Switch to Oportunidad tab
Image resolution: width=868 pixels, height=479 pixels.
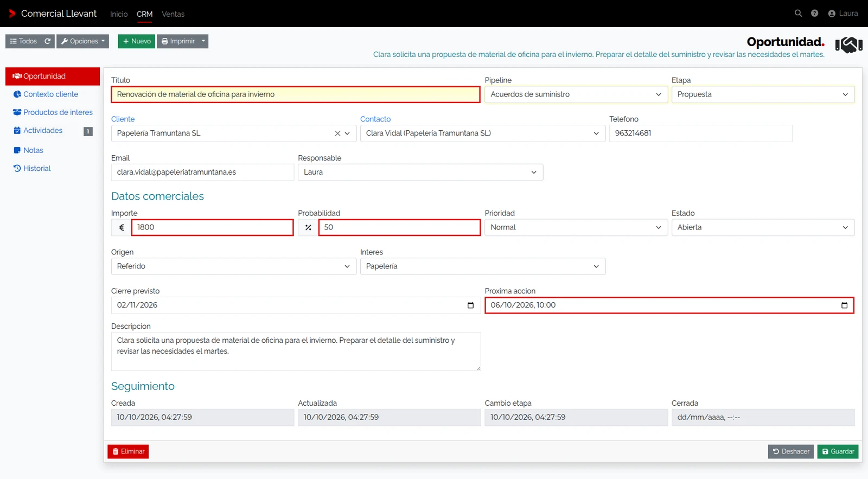pyautogui.click(x=53, y=76)
